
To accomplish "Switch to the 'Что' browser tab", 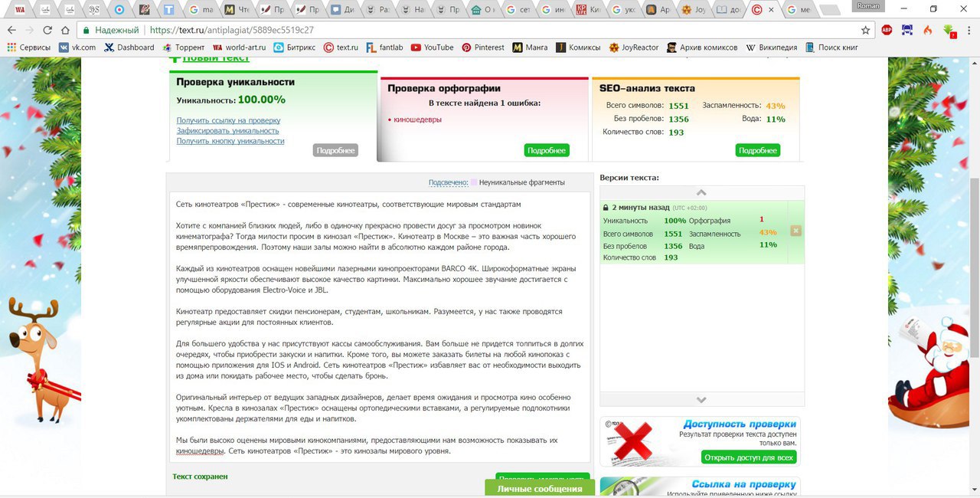I will coord(237,10).
